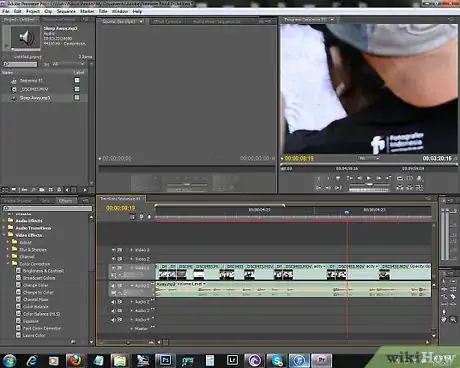The width and height of the screenshot is (460, 368).
Task: Click label checkbox for Sequence 01
Action: tap(77, 80)
